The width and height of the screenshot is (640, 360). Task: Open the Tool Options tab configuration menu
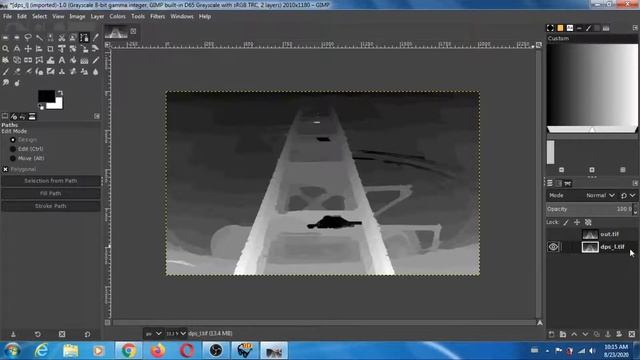97,116
